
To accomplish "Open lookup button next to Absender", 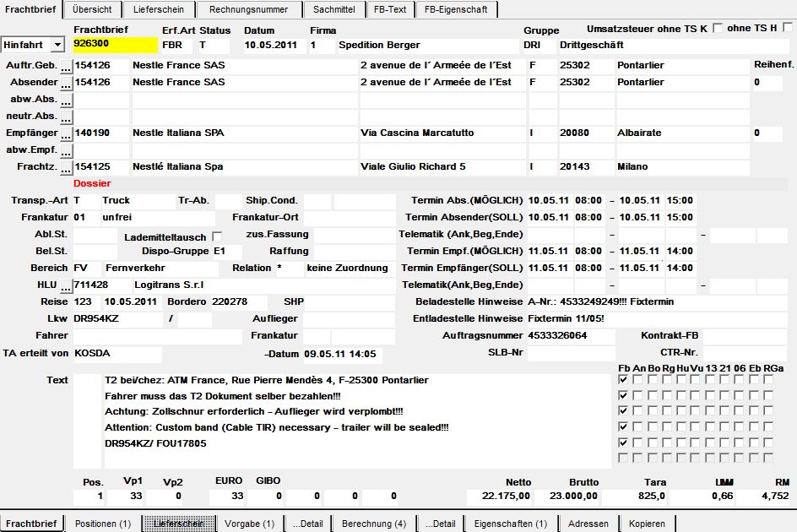I will pos(66,84).
